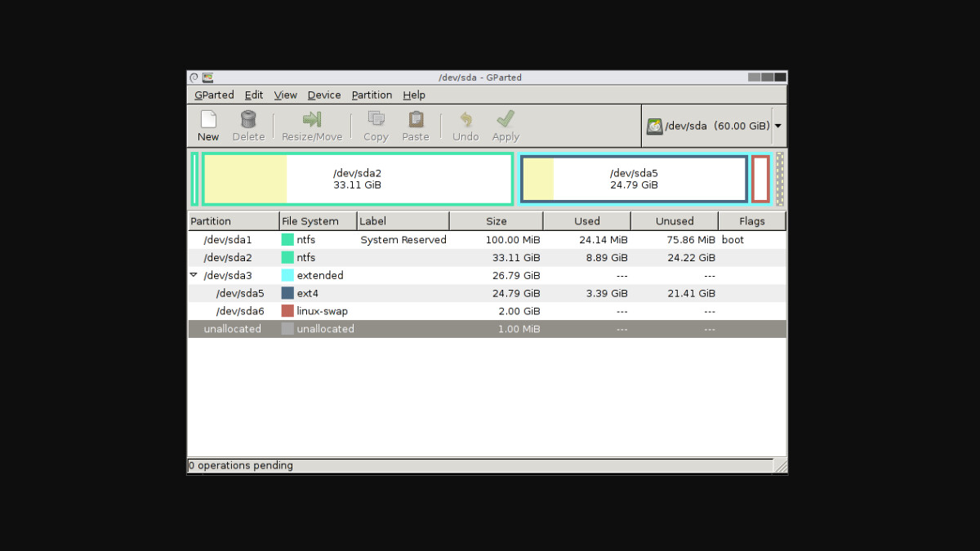980x551 pixels.
Task: Click the red linux-swap color swatch
Action: pos(287,311)
